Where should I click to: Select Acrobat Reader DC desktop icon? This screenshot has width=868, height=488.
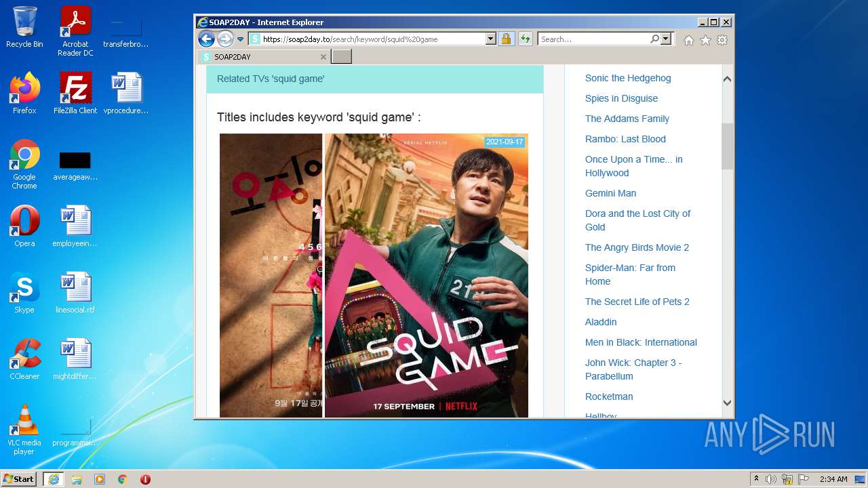75,30
